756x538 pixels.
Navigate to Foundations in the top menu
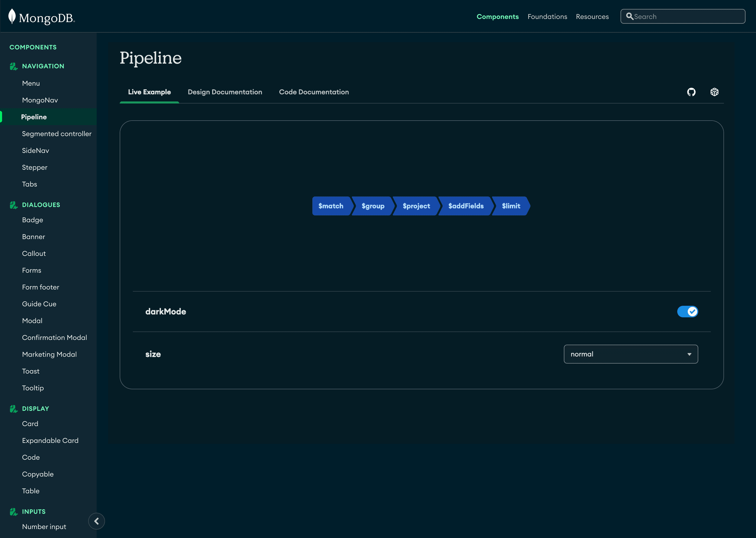tap(547, 16)
